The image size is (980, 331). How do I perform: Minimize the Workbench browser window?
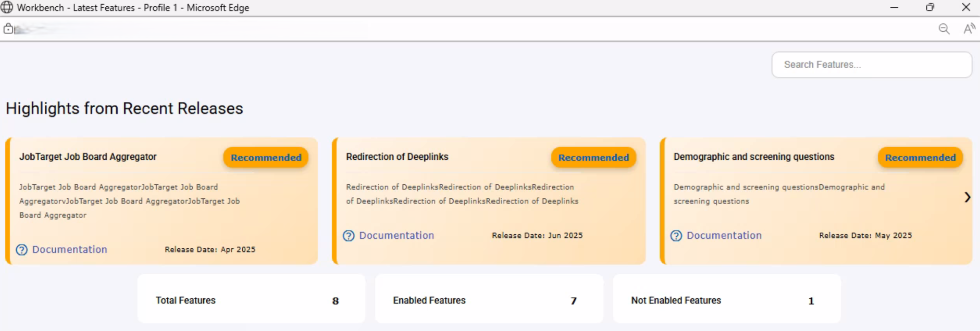coord(894,7)
